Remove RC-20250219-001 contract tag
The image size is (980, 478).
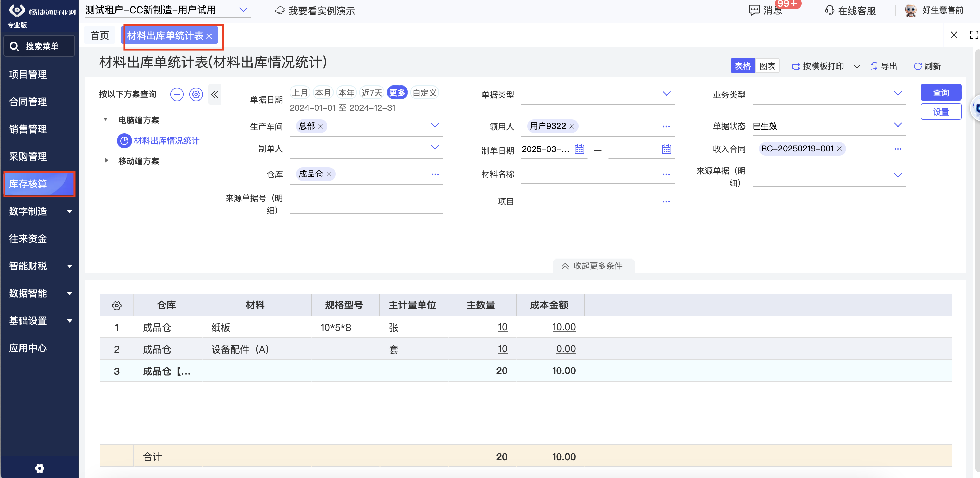click(839, 149)
